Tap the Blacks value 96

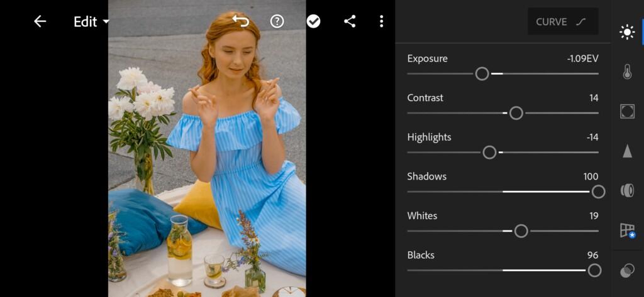(x=592, y=256)
